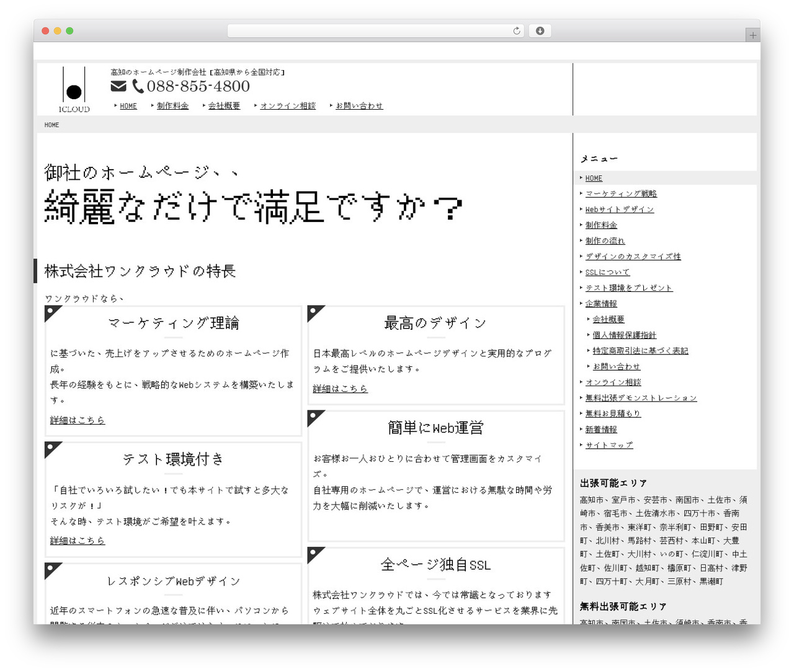The height and width of the screenshot is (672, 794).
Task: Open 制作料金 in the top navigation
Action: click(x=172, y=106)
